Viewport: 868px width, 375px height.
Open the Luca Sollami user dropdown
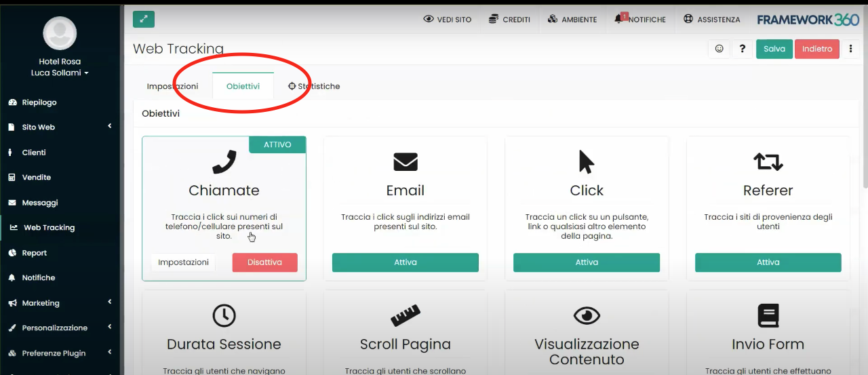(x=60, y=73)
